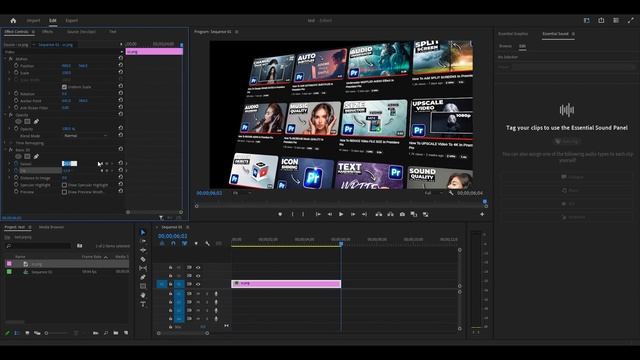Viewport: 640px width, 360px height.
Task: Pick the free draw bezier mask under Opacity
Action: click(36, 122)
